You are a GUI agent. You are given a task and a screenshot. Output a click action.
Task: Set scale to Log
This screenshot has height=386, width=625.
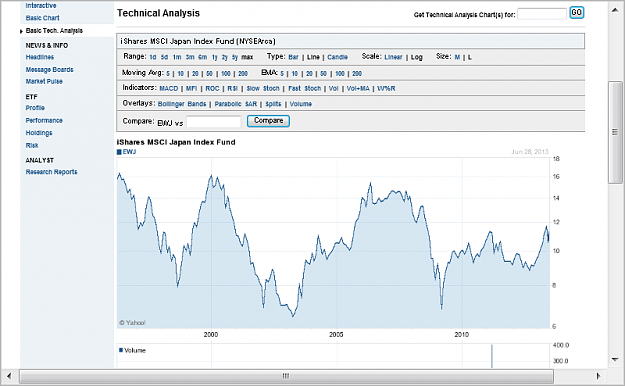[417, 57]
